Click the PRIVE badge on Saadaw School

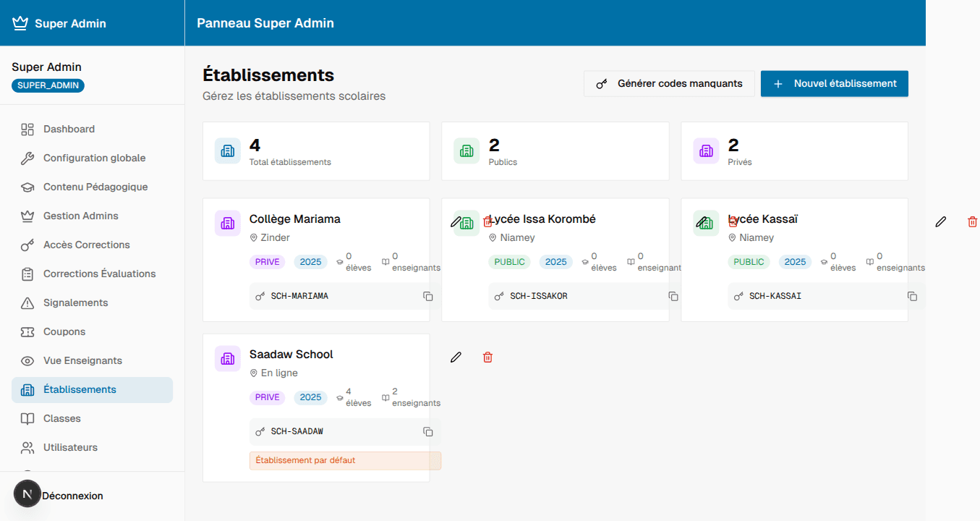[x=267, y=397]
